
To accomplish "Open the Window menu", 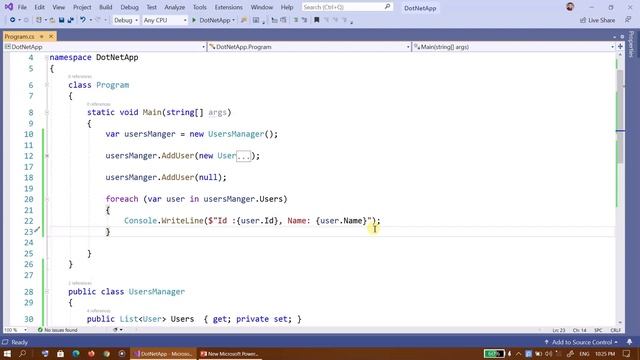I will tap(262, 7).
